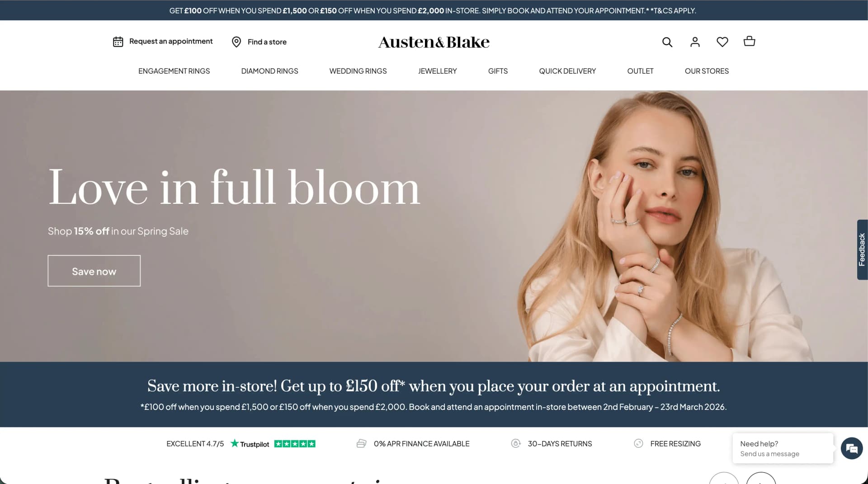Image resolution: width=868 pixels, height=484 pixels.
Task: Open the shopping basket icon
Action: pyautogui.click(x=749, y=41)
